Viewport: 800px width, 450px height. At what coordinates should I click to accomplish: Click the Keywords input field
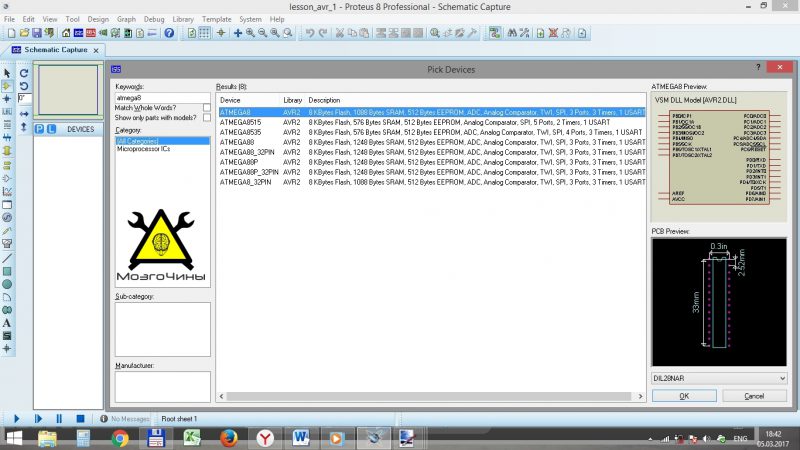(x=162, y=97)
